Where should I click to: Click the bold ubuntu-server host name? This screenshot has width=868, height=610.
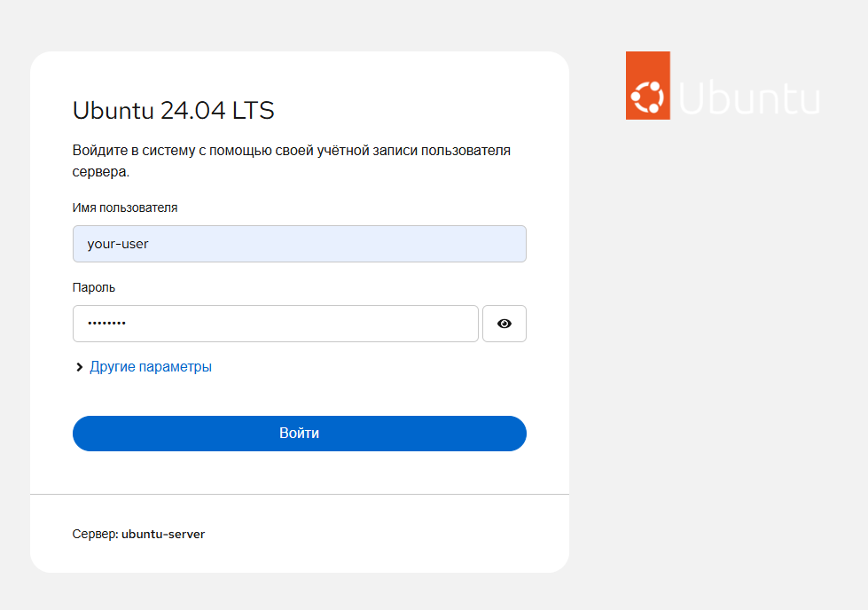point(163,535)
